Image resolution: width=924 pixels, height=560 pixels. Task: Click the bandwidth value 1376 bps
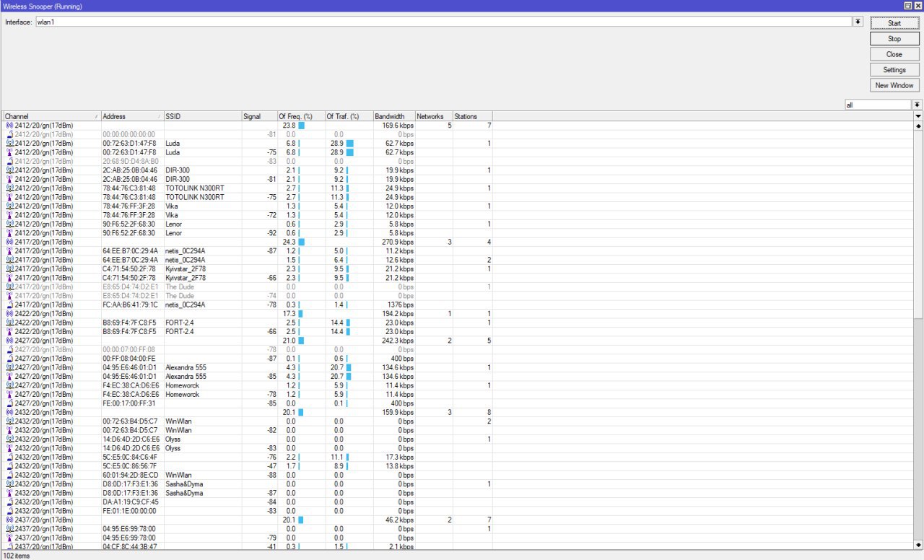(x=401, y=305)
